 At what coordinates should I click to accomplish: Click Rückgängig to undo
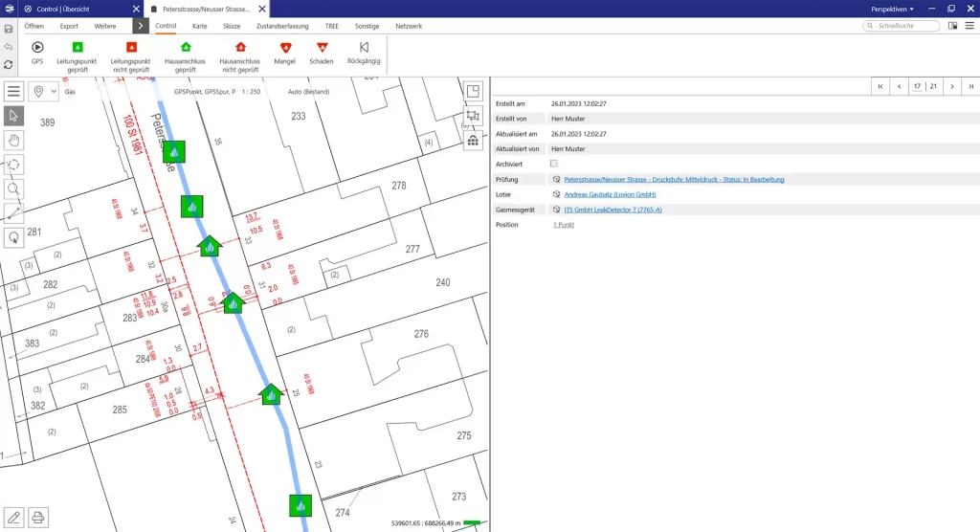tap(364, 52)
